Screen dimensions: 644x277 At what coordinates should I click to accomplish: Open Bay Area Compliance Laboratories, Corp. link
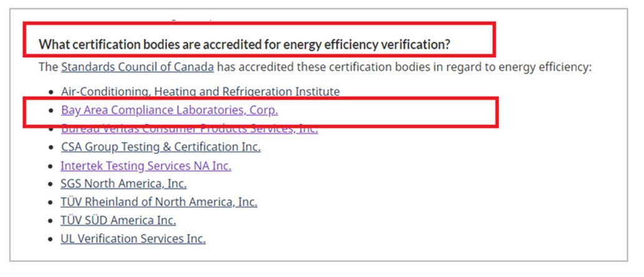point(170,110)
